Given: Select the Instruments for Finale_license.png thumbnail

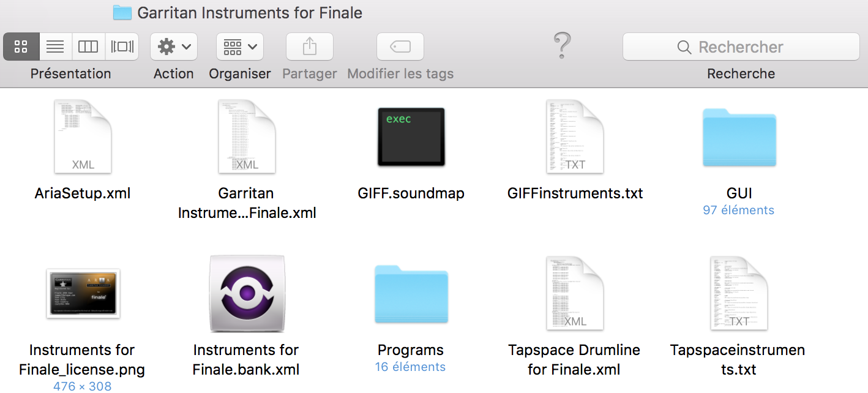Looking at the screenshot, I should tap(83, 293).
